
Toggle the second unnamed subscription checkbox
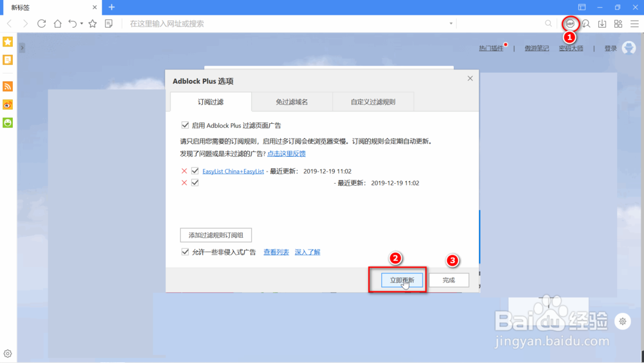pyautogui.click(x=195, y=183)
